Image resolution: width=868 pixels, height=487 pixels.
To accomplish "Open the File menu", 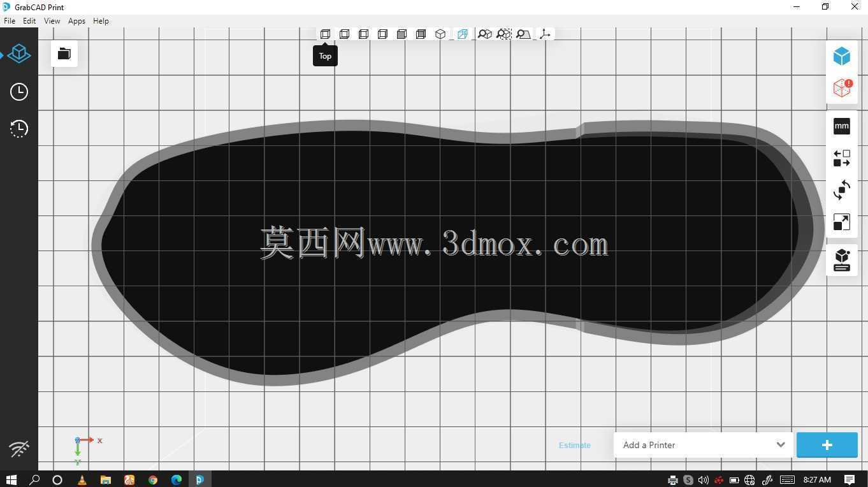I will click(10, 21).
